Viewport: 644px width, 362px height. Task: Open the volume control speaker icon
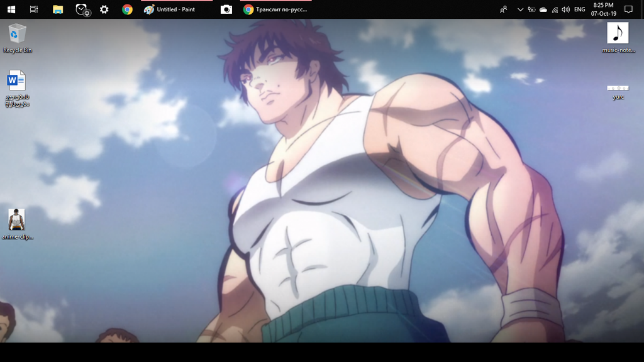point(566,9)
